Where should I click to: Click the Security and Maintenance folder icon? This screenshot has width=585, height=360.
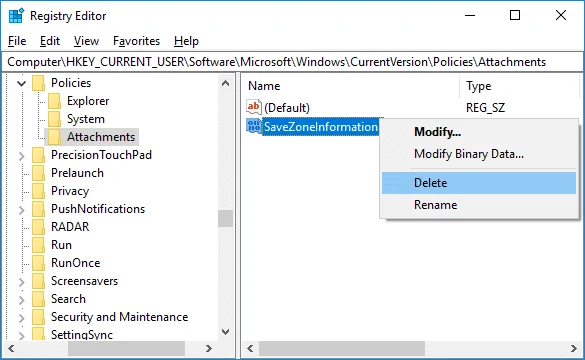[38, 317]
